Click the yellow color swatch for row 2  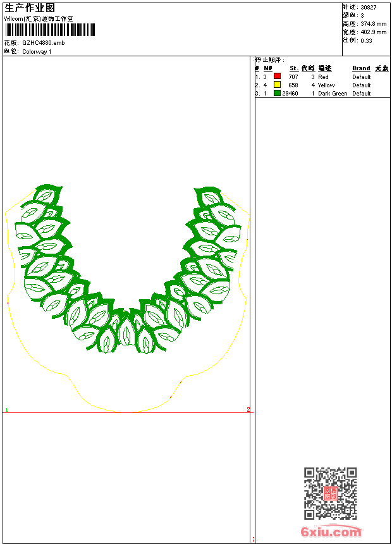(277, 85)
